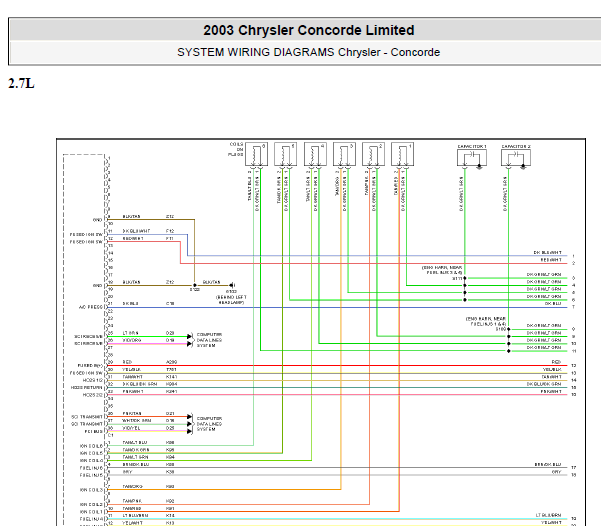Select the title "2003 Chrysler Concorde Limited"

(x=309, y=30)
